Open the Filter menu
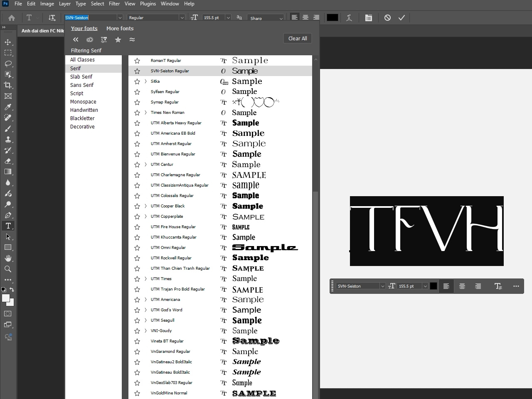 tap(114, 4)
